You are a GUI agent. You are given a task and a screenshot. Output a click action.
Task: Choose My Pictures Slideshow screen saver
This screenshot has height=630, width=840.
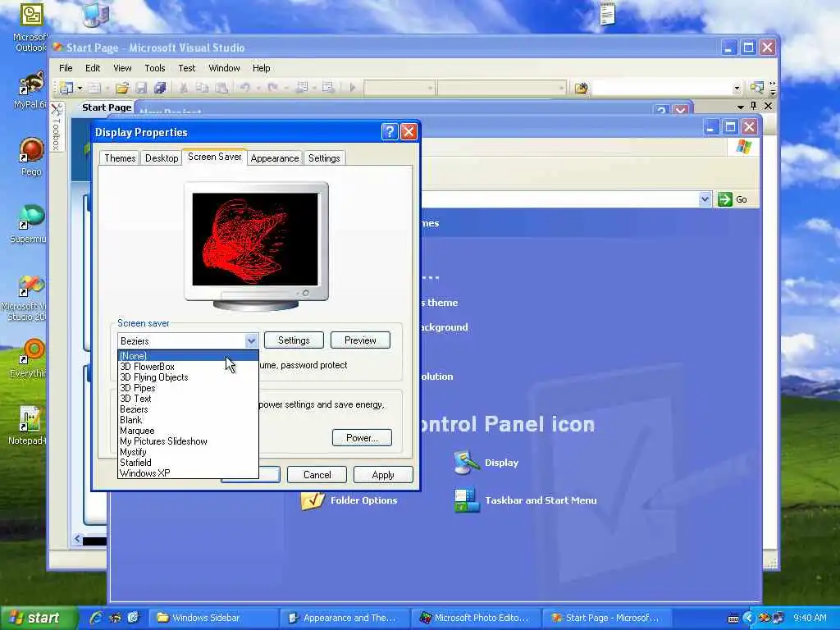[188, 441]
